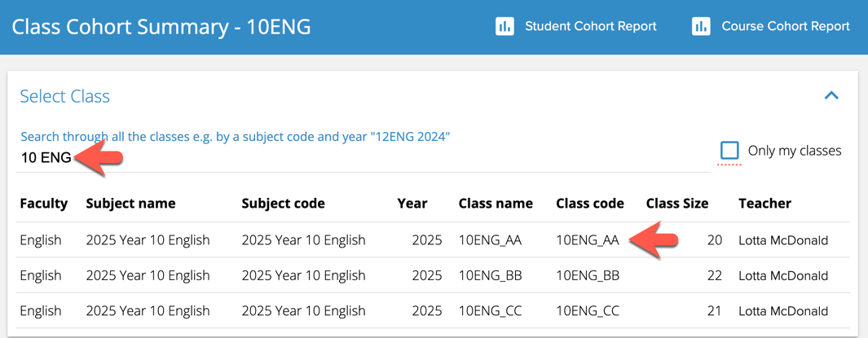Screen dimensions: 868x338
Task: Click the Student Cohort Report chart icon
Action: pos(504,27)
